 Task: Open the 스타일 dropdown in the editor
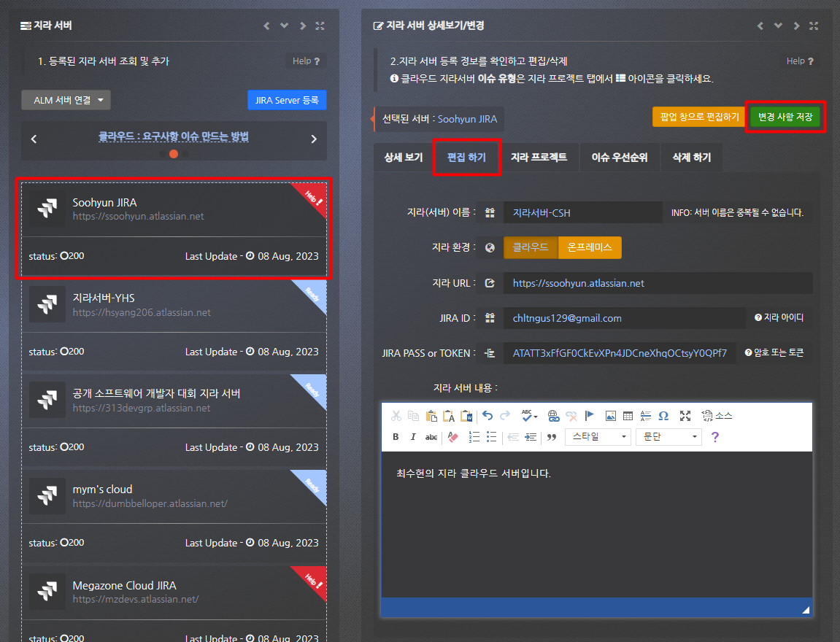pyautogui.click(x=598, y=437)
